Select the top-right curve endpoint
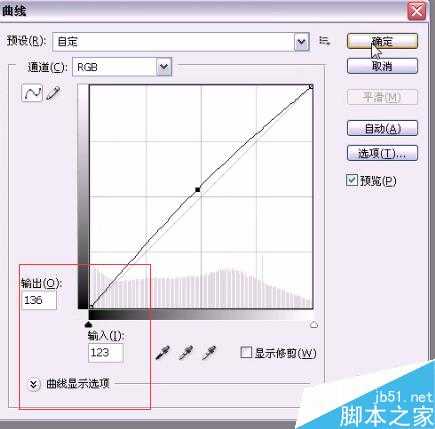Image resolution: width=435 pixels, height=429 pixels. click(311, 87)
